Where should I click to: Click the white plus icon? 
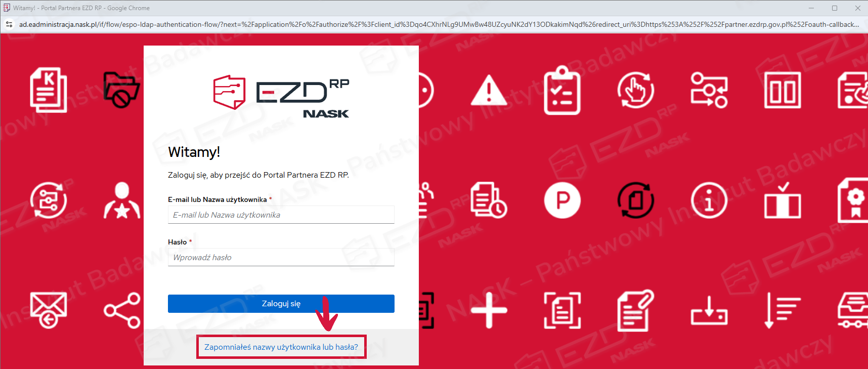tap(489, 310)
